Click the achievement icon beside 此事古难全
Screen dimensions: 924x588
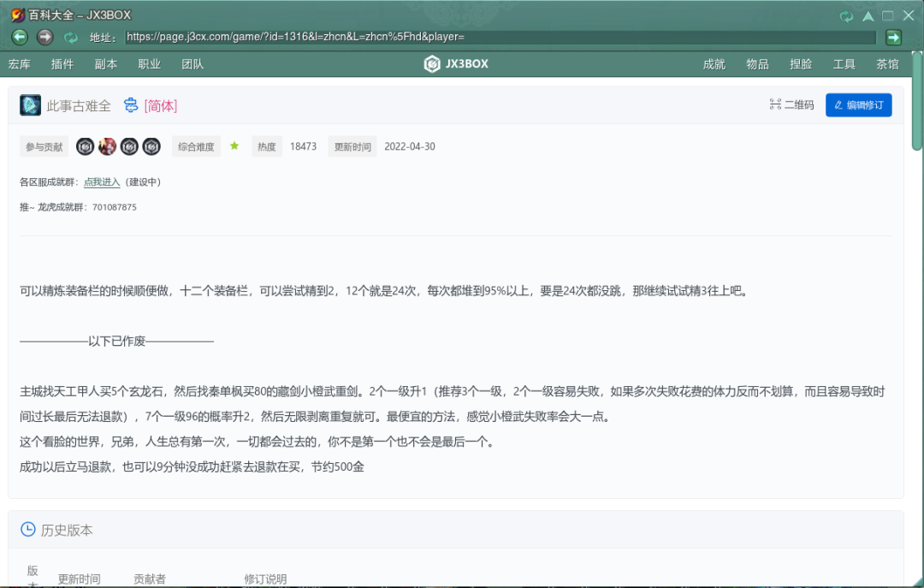click(x=30, y=105)
